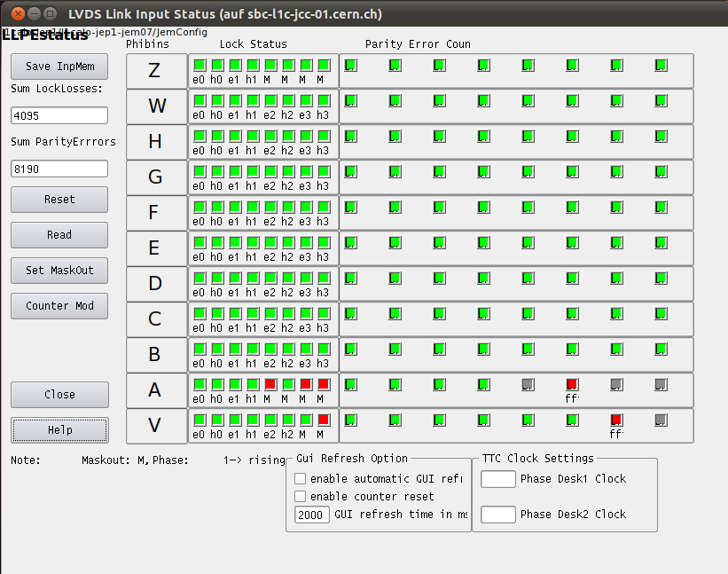Click the e2 lock indicator in row D

pyautogui.click(x=270, y=278)
